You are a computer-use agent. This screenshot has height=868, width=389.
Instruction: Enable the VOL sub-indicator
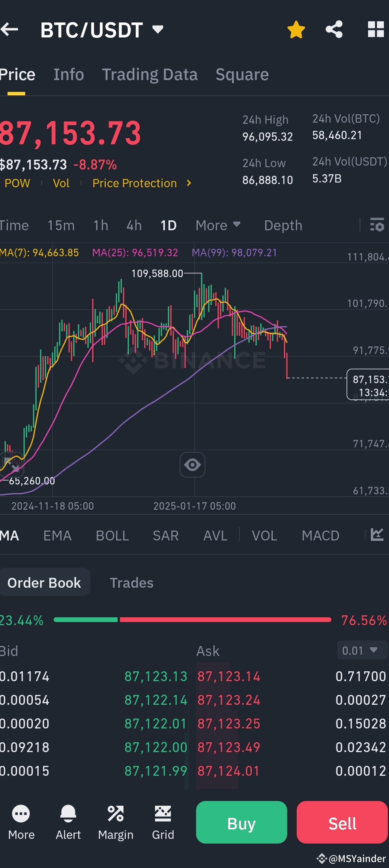[265, 536]
